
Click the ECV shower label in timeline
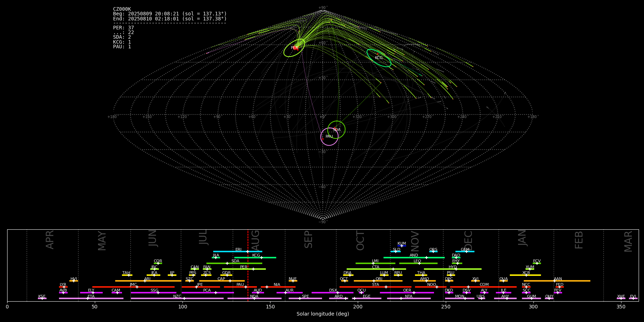pyautogui.click(x=537, y=261)
